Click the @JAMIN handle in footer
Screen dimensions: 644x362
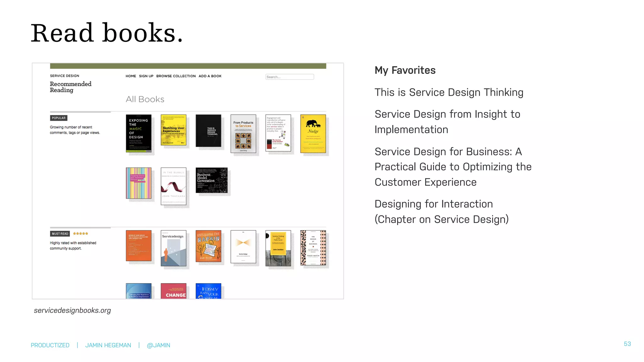158,345
